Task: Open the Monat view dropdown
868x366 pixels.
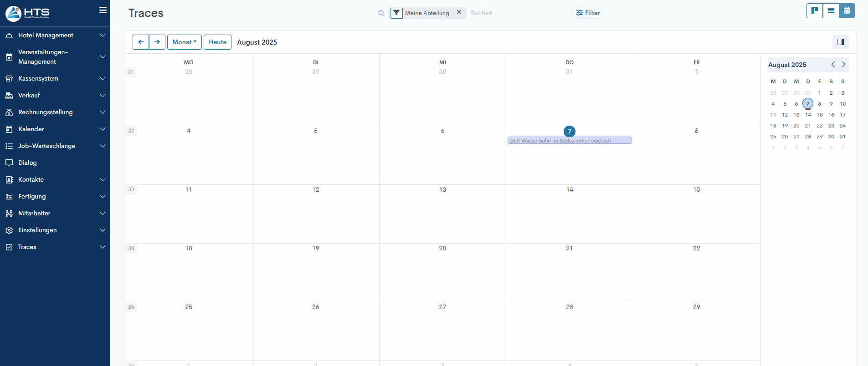Action: coord(185,42)
